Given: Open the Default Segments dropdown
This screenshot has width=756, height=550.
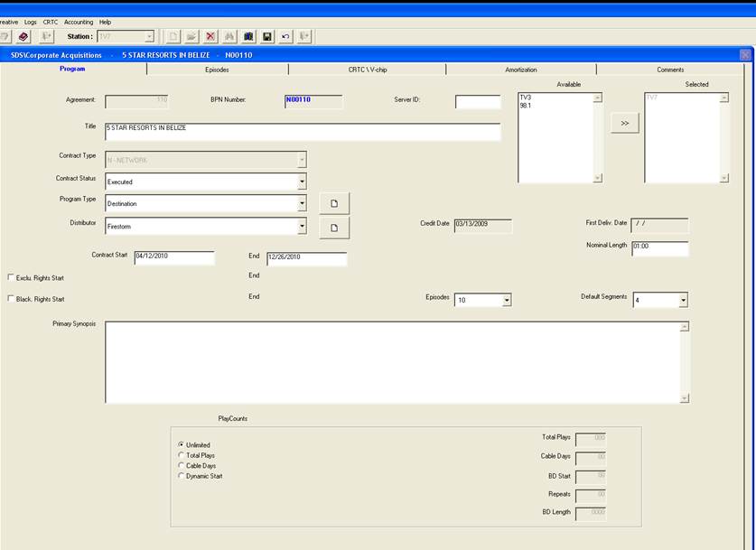Looking at the screenshot, I should (x=683, y=300).
